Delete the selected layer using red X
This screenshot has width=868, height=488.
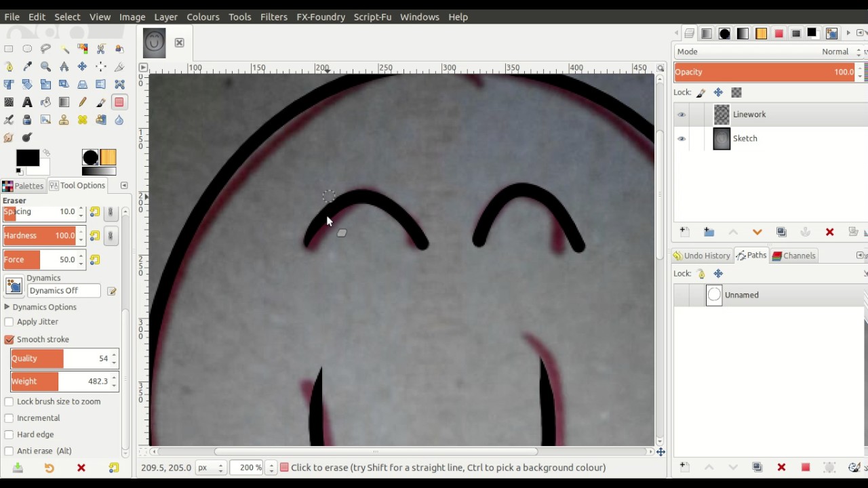pos(829,232)
